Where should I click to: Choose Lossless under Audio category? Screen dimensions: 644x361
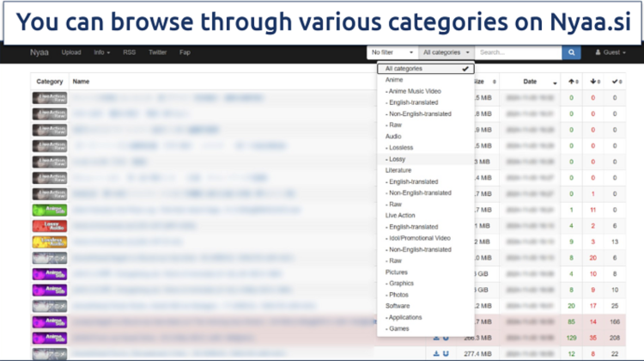pos(401,148)
